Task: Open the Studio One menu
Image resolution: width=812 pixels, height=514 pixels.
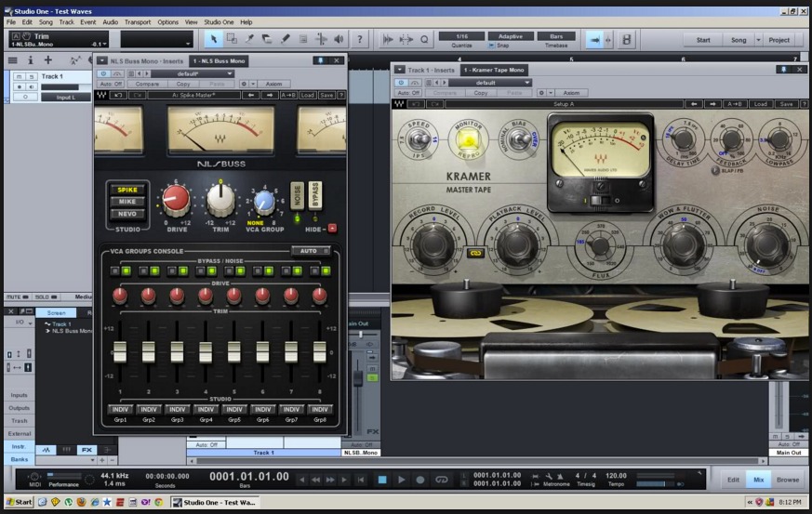Action: point(219,22)
